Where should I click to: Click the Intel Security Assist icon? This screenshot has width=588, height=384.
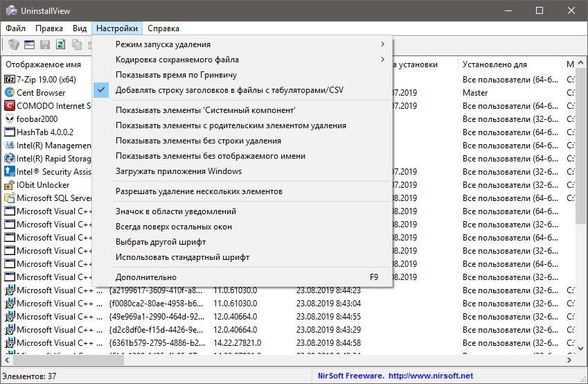pyautogui.click(x=10, y=171)
